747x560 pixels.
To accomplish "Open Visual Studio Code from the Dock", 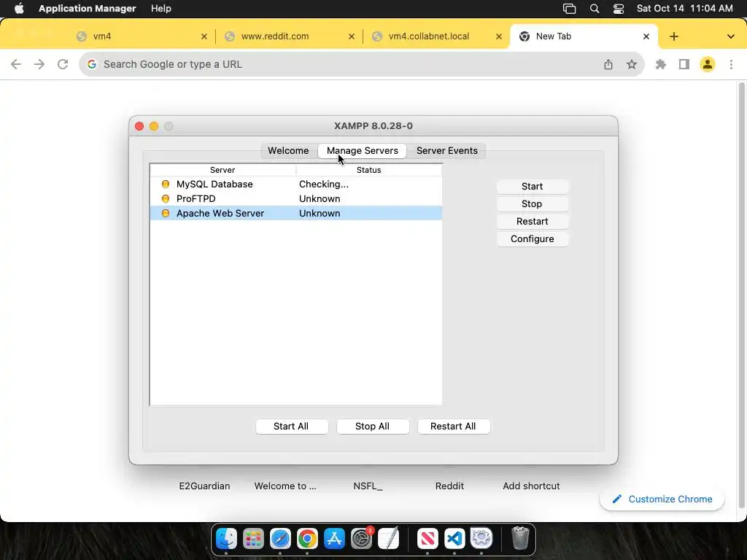I will pos(454,539).
